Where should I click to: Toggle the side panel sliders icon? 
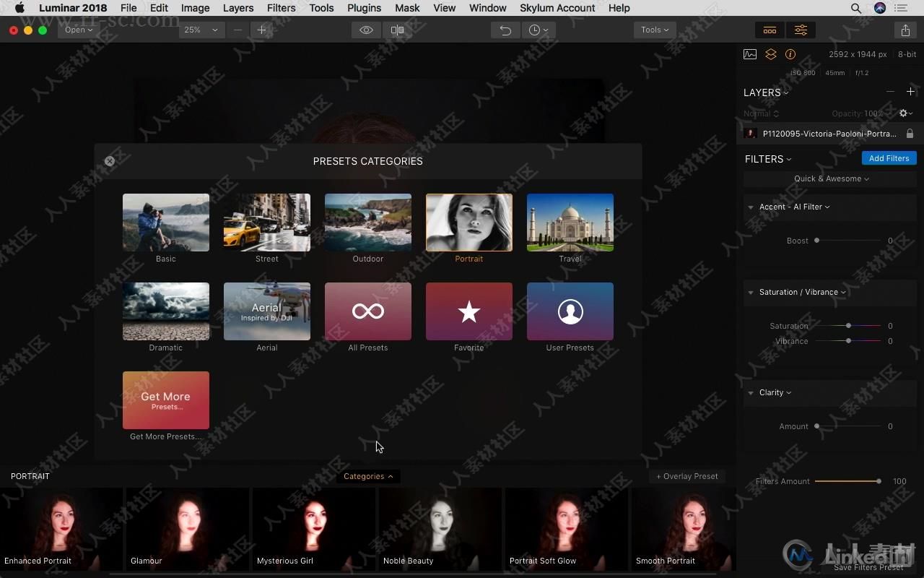pyautogui.click(x=801, y=30)
